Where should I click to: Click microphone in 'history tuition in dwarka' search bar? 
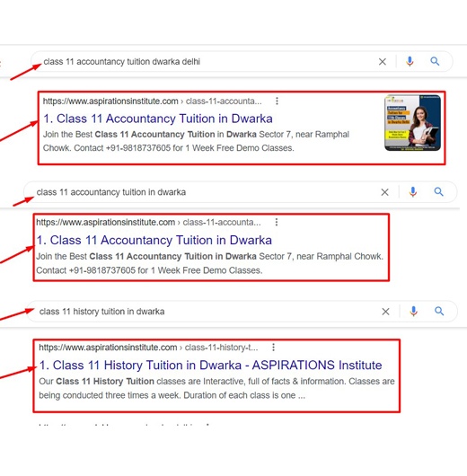413,311
